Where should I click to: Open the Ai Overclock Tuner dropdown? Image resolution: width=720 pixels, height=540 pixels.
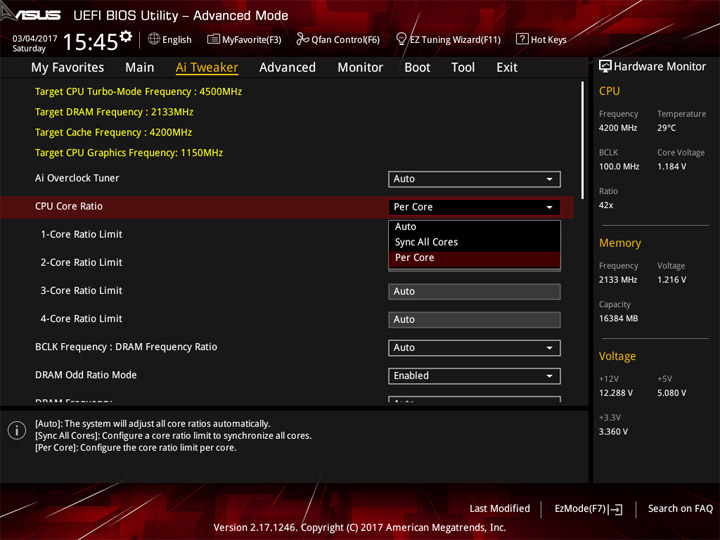(474, 179)
